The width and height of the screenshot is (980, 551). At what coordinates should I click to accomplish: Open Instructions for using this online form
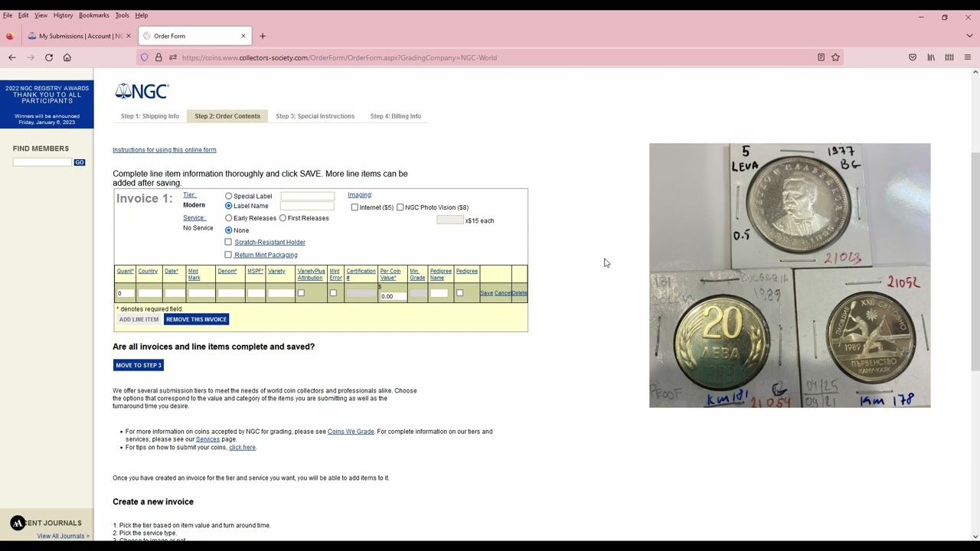(x=165, y=150)
